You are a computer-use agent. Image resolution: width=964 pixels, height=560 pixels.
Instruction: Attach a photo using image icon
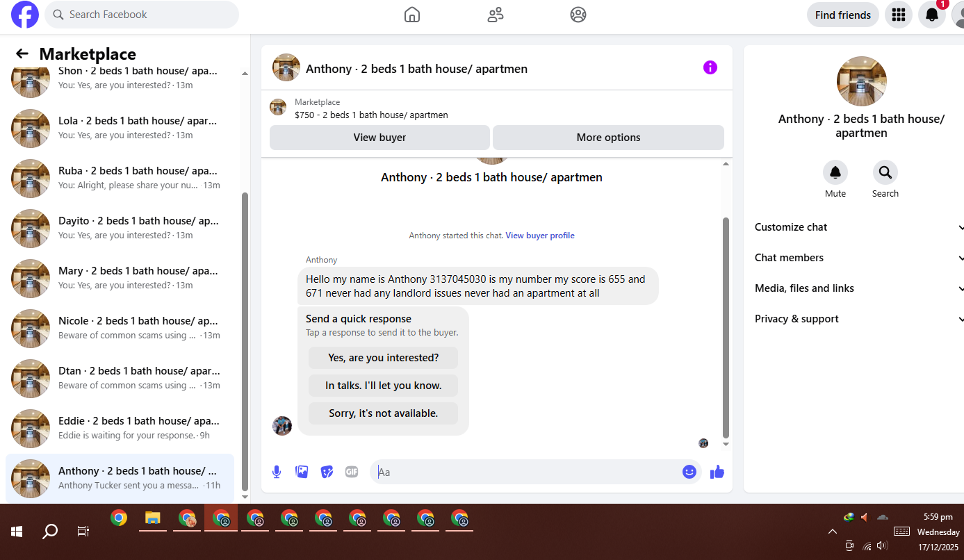pyautogui.click(x=302, y=472)
